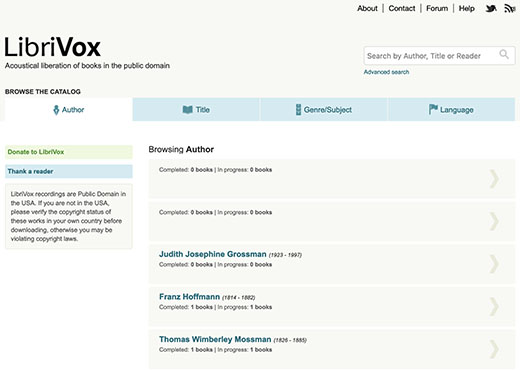The image size is (520, 370).
Task: Open author Thomas Wimberley Mossman
Action: click(215, 339)
